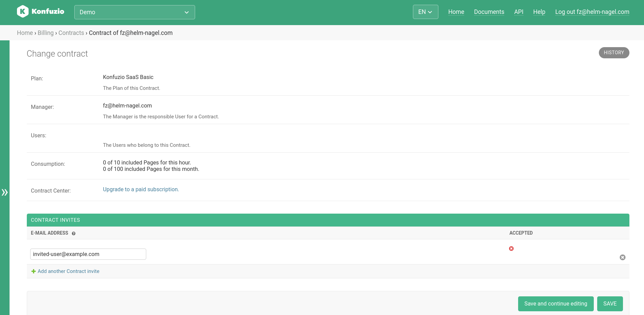Go to Home in the top navigation
644x315 pixels.
tap(456, 12)
